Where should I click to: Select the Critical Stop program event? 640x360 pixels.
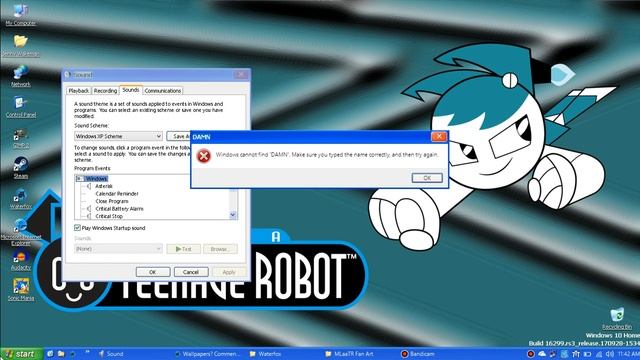coord(109,216)
